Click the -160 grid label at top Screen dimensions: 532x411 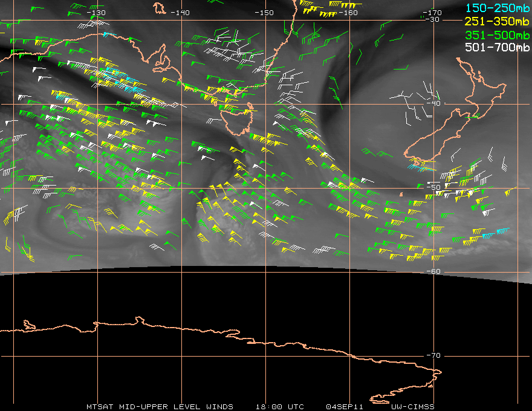(348, 12)
